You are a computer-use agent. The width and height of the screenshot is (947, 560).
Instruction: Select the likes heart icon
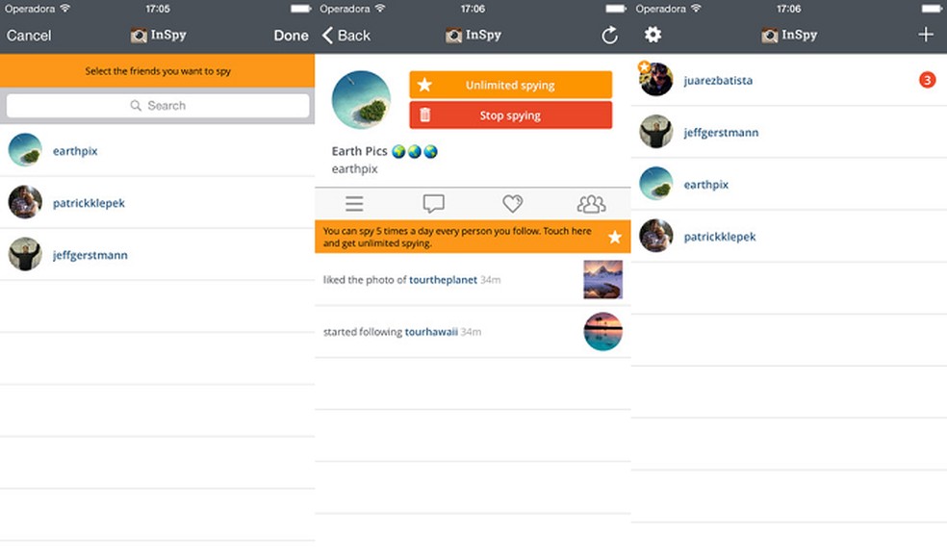pyautogui.click(x=512, y=203)
